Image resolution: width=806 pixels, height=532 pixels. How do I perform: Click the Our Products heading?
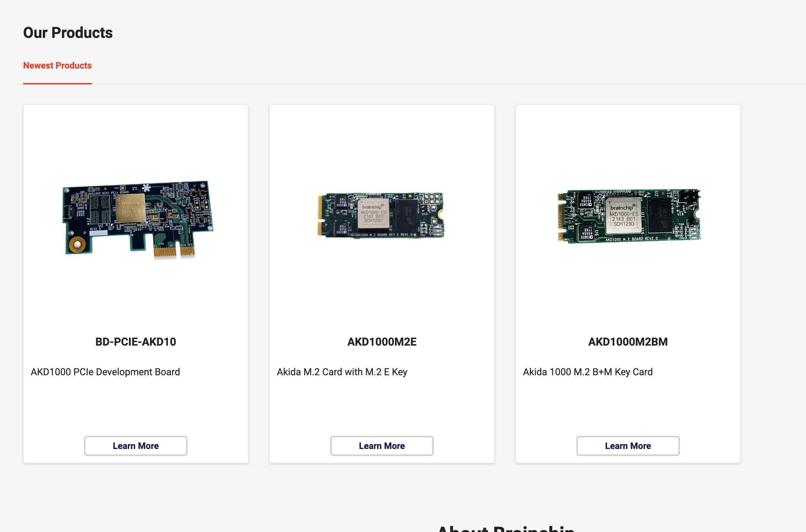(68, 33)
